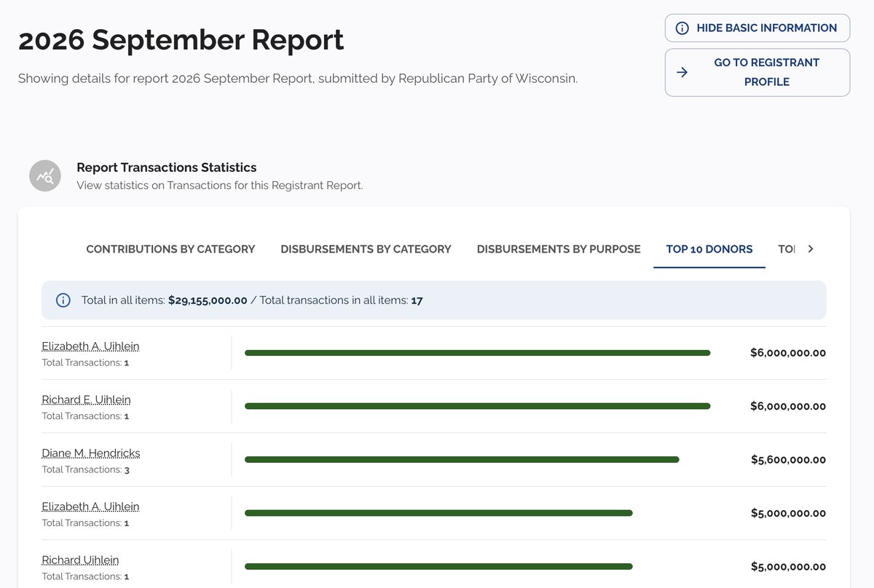The width and height of the screenshot is (874, 588).
Task: Click the bar for Richard E. Uihlein
Action: coord(477,406)
